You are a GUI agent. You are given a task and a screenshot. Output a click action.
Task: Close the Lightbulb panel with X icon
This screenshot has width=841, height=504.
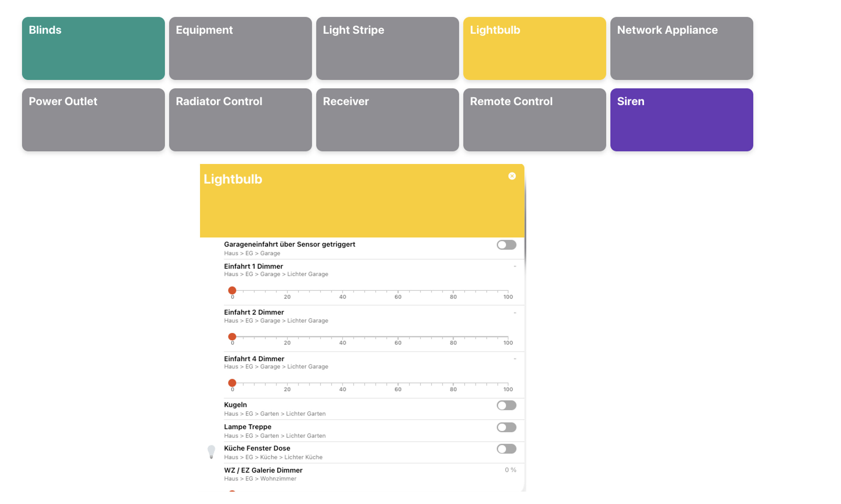[512, 176]
